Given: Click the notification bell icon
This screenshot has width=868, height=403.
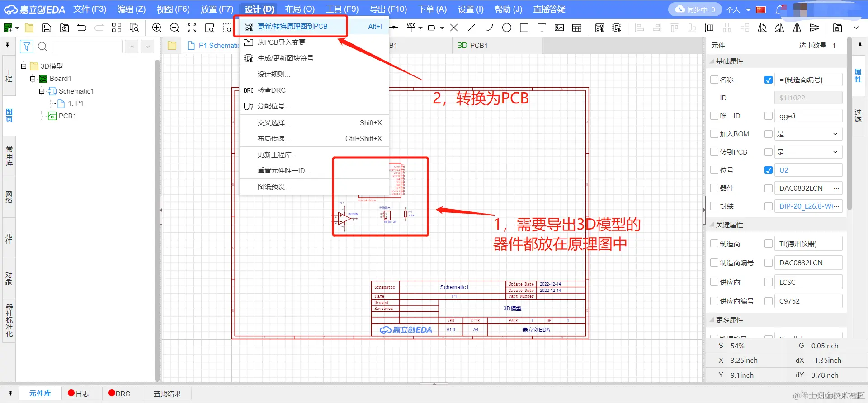Looking at the screenshot, I should click(x=779, y=9).
